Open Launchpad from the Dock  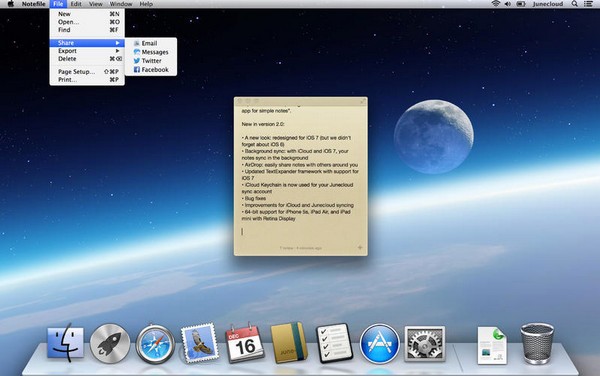click(x=110, y=343)
